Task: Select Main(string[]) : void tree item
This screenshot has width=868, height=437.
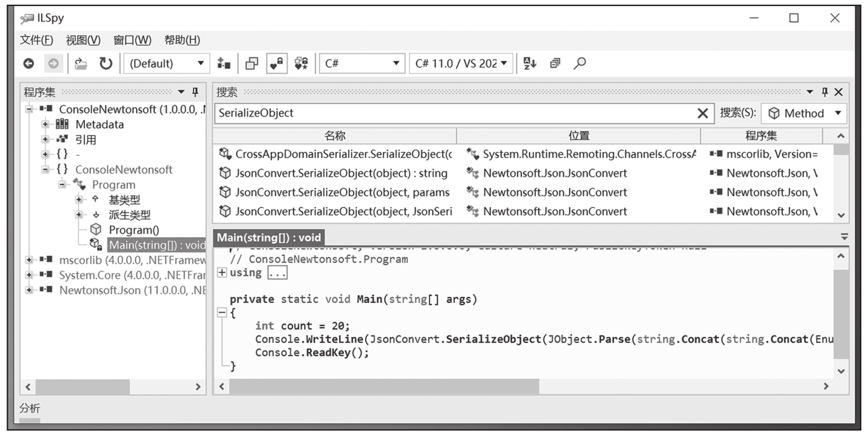Action: pyautogui.click(x=157, y=245)
